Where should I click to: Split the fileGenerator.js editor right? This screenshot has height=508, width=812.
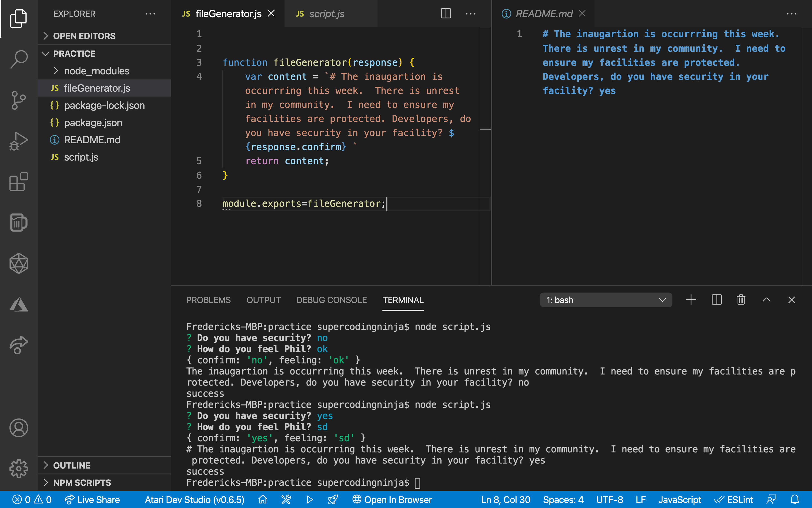[x=446, y=14]
